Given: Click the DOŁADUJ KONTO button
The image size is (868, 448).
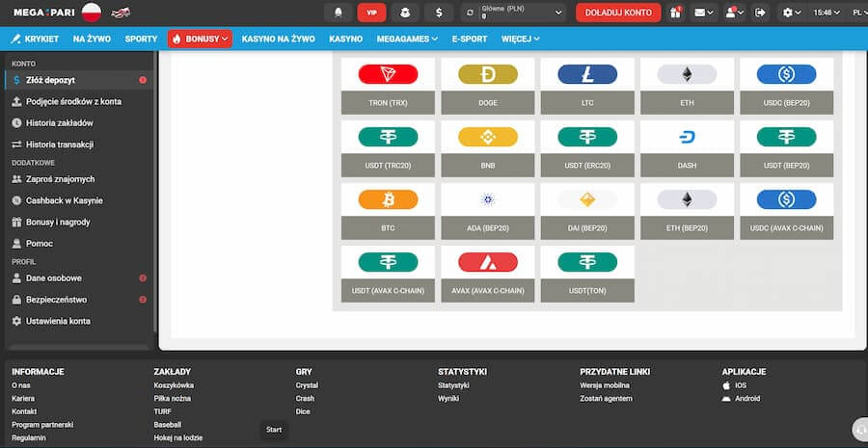Looking at the screenshot, I should pos(618,13).
